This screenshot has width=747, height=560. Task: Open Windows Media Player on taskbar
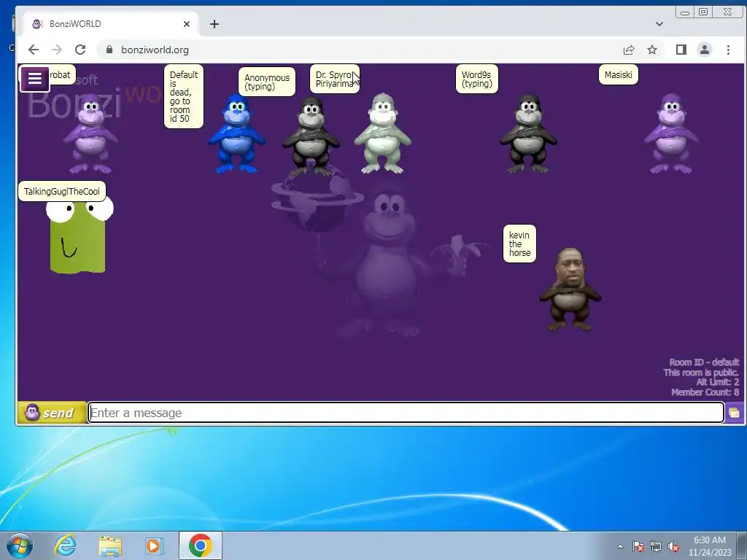[154, 545]
